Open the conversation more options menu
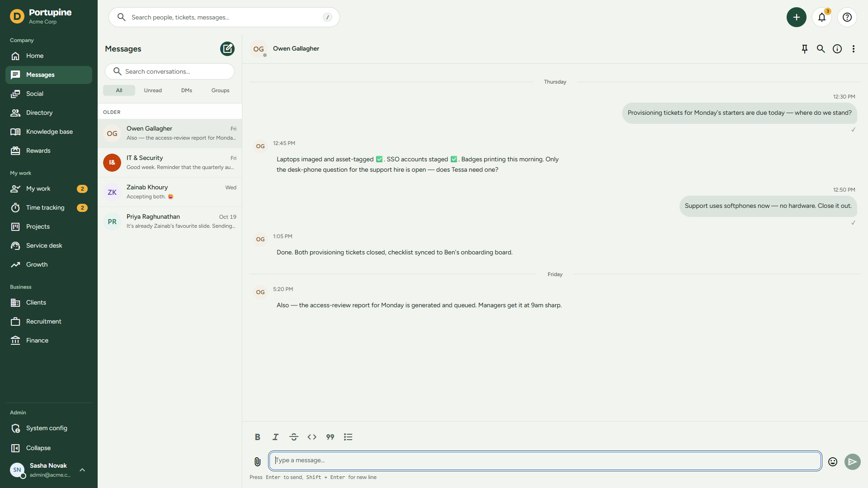Screen dimensions: 868x488 (x=854, y=49)
